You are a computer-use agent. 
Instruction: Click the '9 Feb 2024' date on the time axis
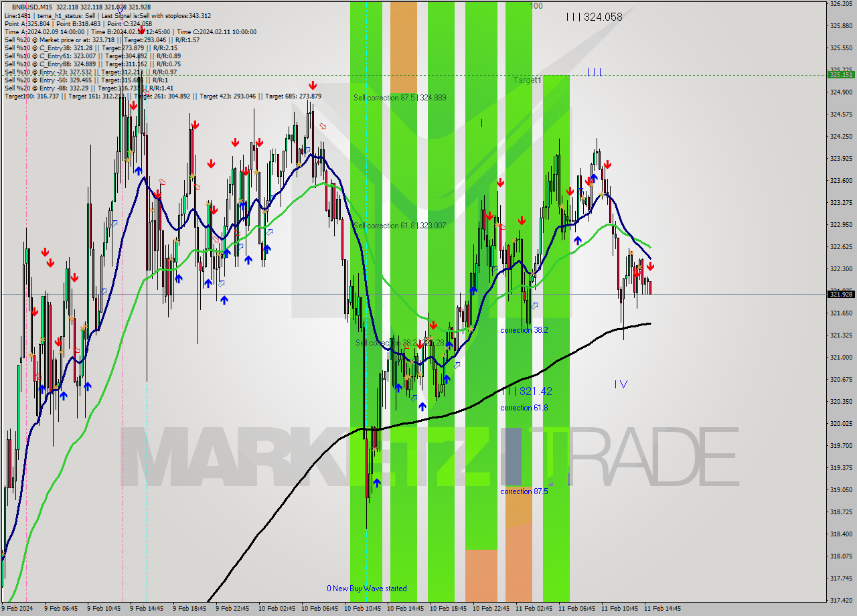17,609
